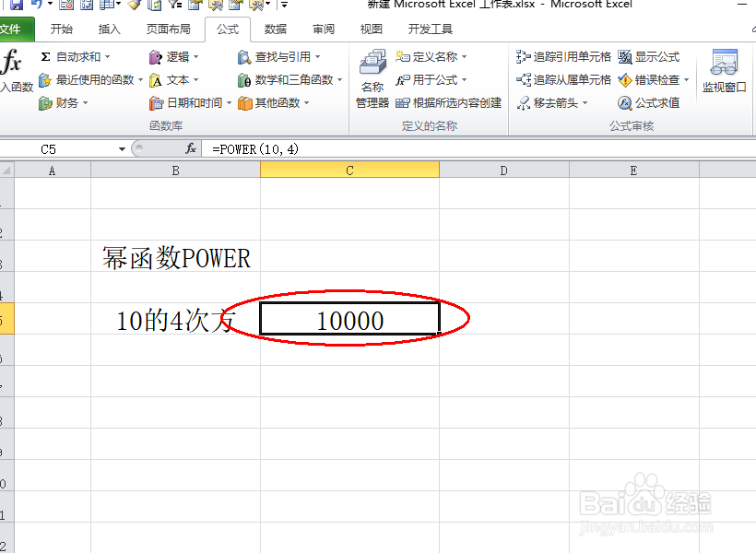Open the Name Manager (名称管理器)
The height and width of the screenshot is (553, 756).
[x=372, y=79]
